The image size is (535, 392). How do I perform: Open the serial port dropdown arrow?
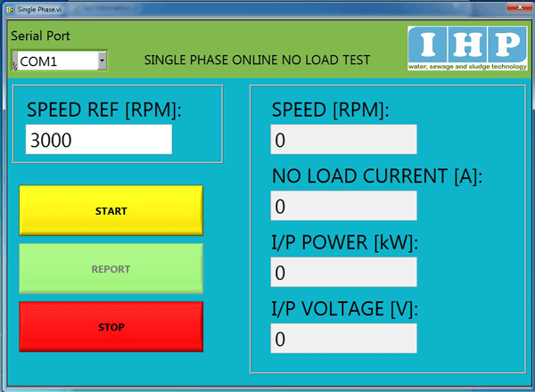point(102,61)
